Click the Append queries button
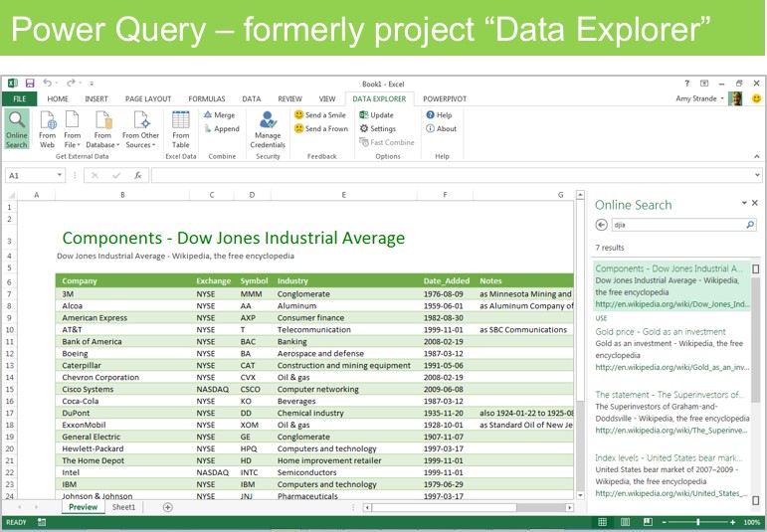Viewport: 767px width, 532px height. pos(221,128)
